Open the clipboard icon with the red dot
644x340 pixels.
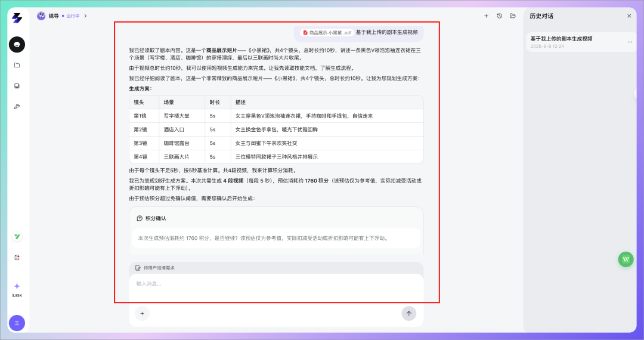coord(17,258)
